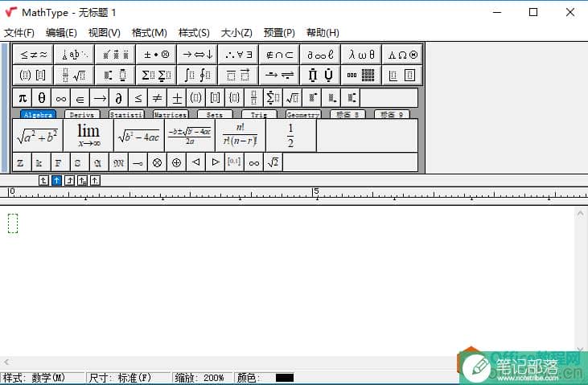The height and width of the screenshot is (385, 588).
Task: Open the summation templates palette
Action: pyautogui.click(x=156, y=76)
